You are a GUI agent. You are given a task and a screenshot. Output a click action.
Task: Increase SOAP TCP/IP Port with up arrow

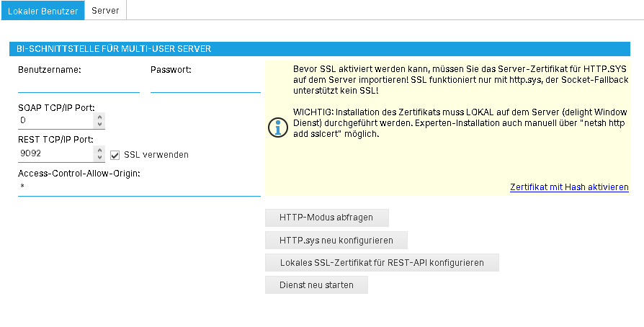coord(99,117)
